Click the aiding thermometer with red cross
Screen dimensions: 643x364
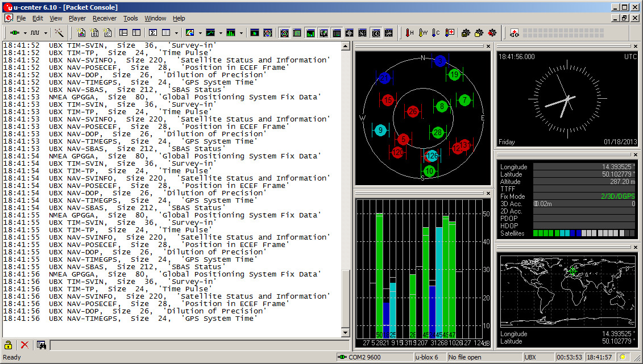450,33
